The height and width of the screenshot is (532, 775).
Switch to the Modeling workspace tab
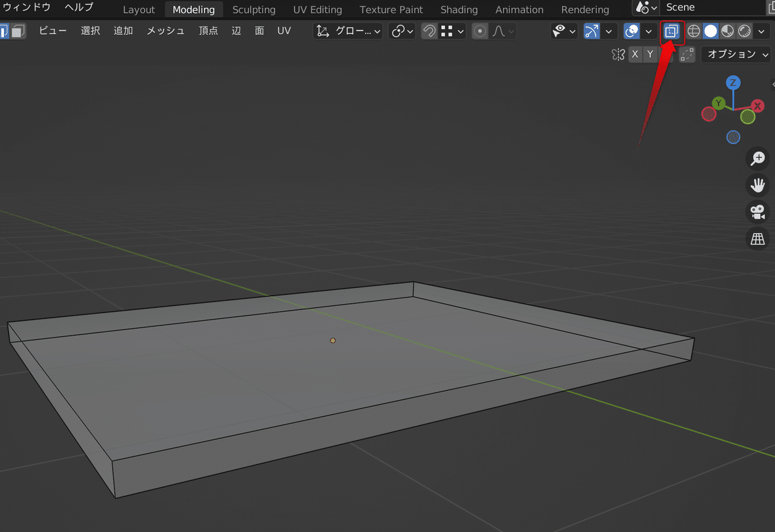[x=194, y=10]
